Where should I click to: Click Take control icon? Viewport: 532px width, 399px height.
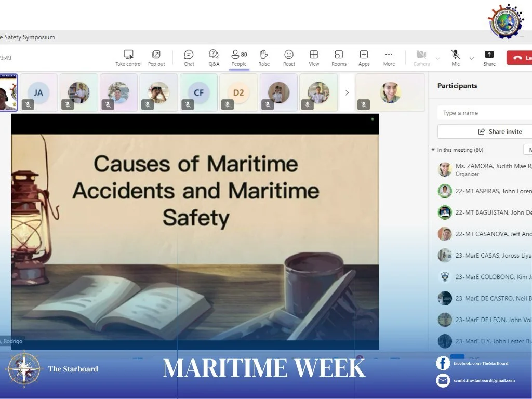pos(128,55)
